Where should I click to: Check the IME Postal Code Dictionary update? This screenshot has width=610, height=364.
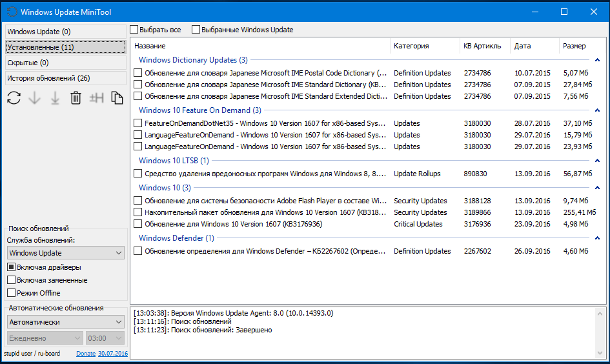[137, 73]
